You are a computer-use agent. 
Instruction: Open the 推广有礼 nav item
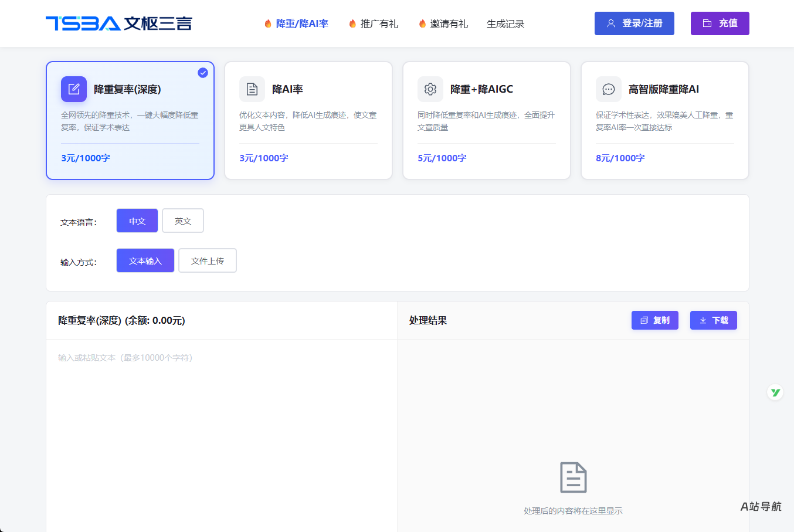tap(379, 23)
